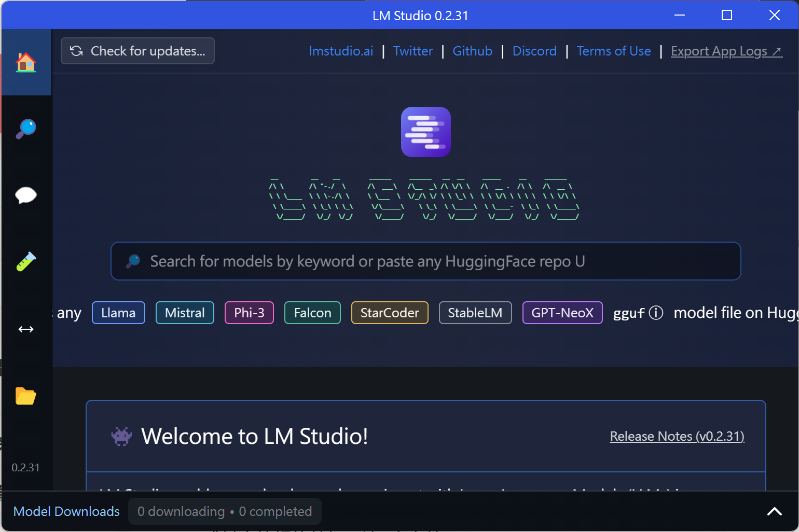Click the LM Studio logo
The image size is (799, 532).
(x=426, y=132)
